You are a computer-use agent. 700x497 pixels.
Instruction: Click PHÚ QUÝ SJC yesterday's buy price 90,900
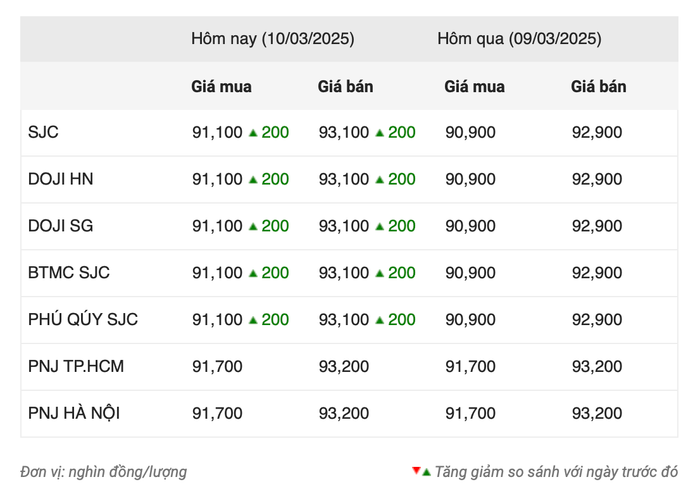tap(469, 320)
